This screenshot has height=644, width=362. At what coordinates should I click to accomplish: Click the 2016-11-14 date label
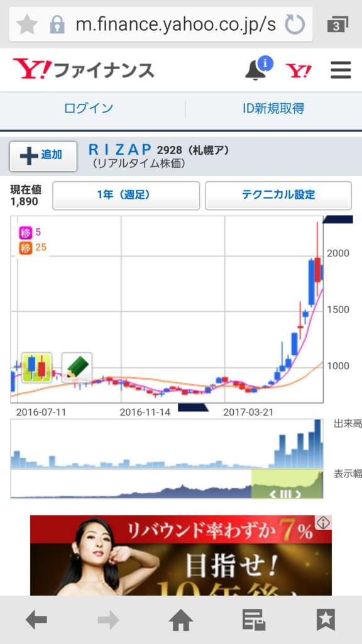[x=145, y=413]
